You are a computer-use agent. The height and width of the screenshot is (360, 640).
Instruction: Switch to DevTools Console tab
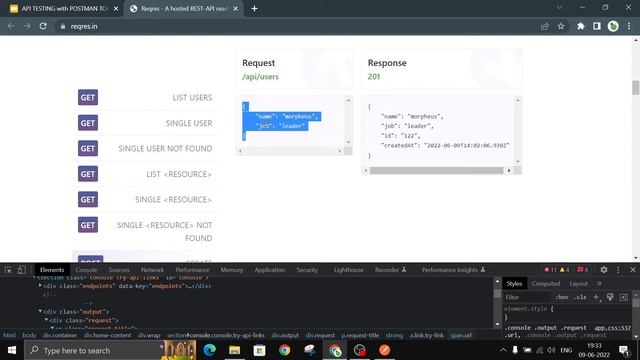click(86, 270)
